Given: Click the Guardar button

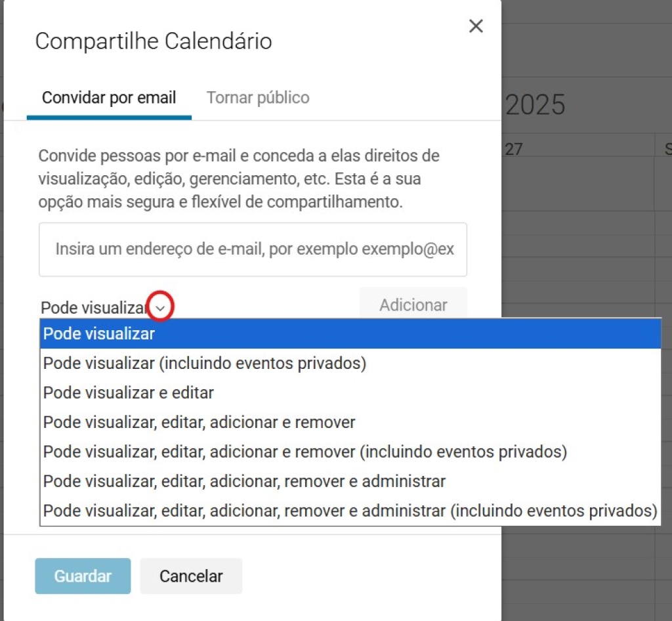Looking at the screenshot, I should tap(83, 576).
